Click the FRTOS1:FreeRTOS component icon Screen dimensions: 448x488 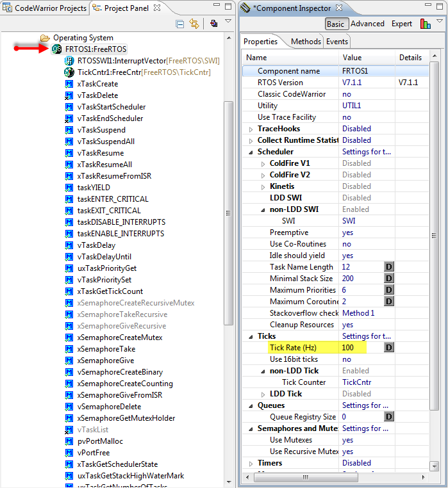57,49
